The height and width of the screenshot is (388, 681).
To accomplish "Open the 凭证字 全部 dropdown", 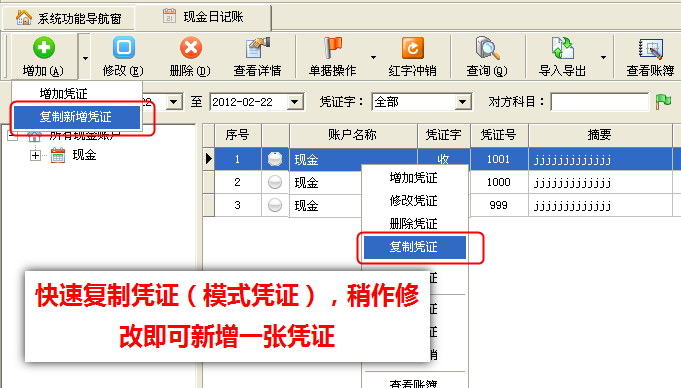I will point(463,102).
